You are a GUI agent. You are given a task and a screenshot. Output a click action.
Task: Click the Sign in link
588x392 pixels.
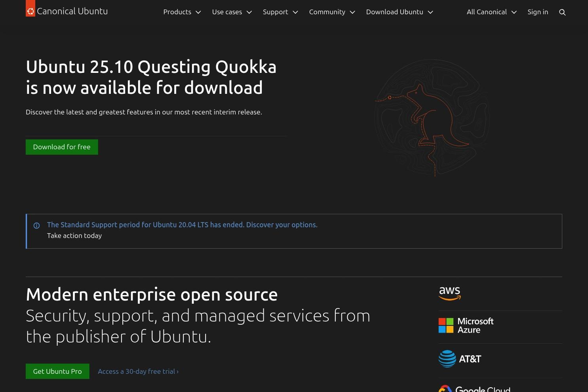pyautogui.click(x=538, y=12)
